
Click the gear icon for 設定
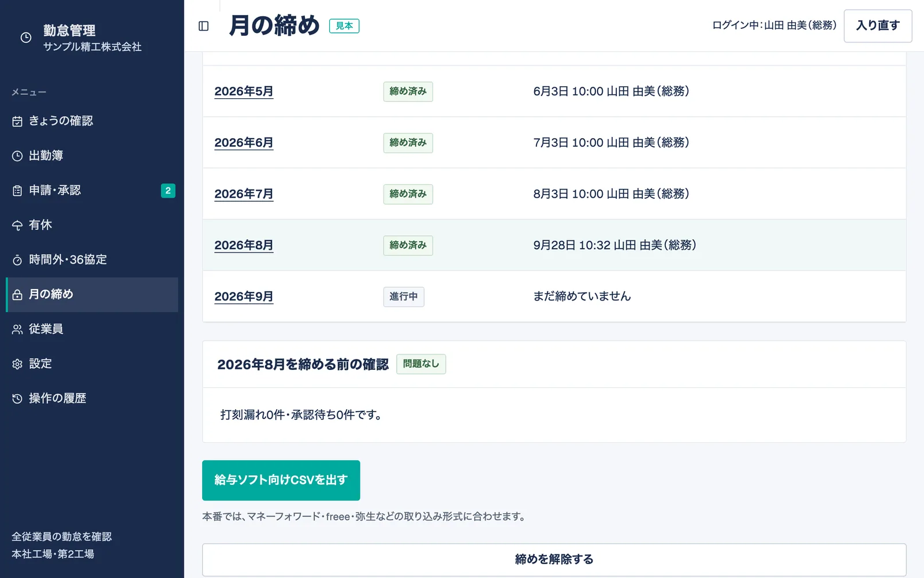[17, 364]
